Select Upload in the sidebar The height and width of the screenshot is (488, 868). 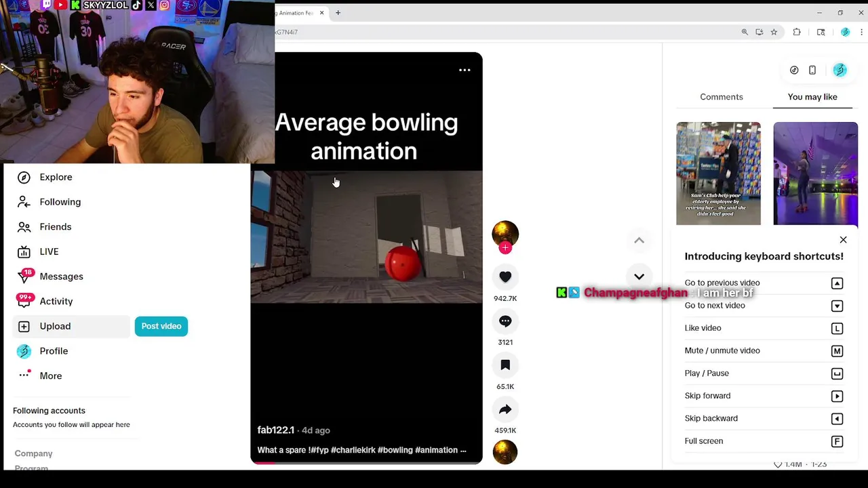(71, 326)
